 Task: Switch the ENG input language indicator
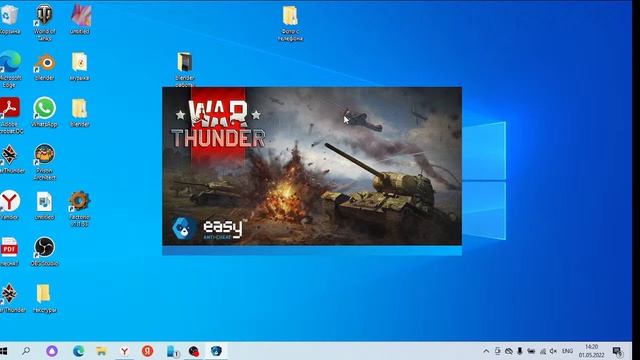click(567, 351)
